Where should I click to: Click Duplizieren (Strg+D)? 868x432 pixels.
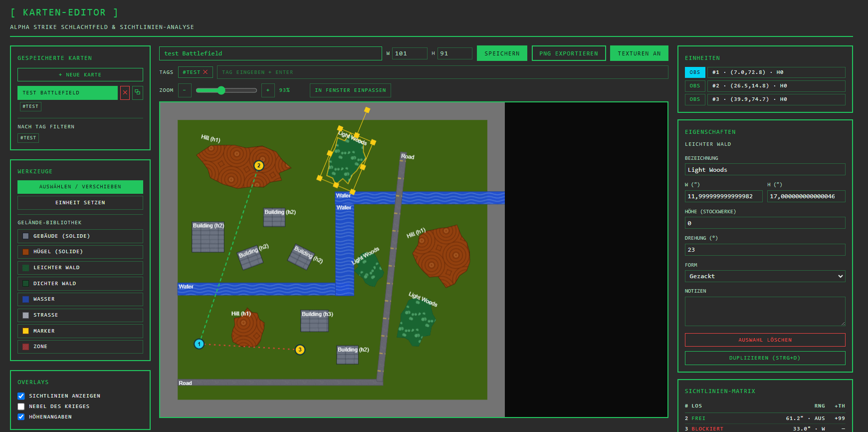(x=765, y=358)
